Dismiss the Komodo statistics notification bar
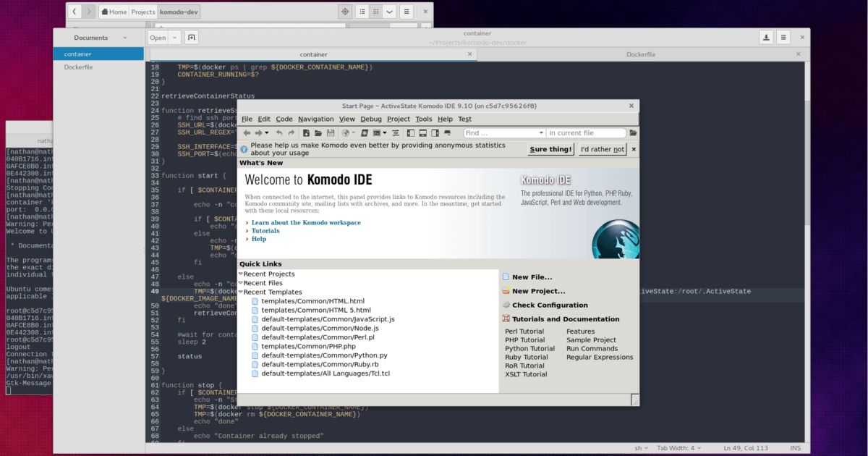This screenshot has width=868, height=456. pyautogui.click(x=634, y=149)
